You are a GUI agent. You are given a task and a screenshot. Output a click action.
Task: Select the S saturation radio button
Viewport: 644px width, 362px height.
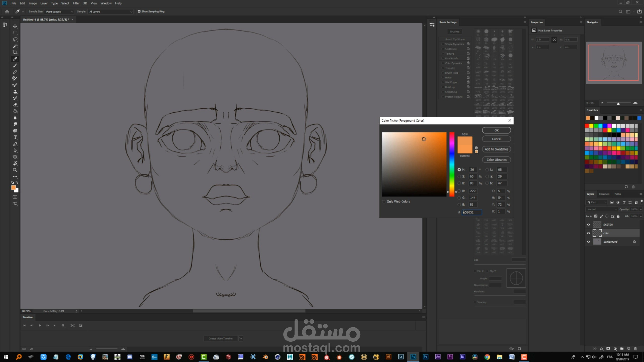coord(459,176)
